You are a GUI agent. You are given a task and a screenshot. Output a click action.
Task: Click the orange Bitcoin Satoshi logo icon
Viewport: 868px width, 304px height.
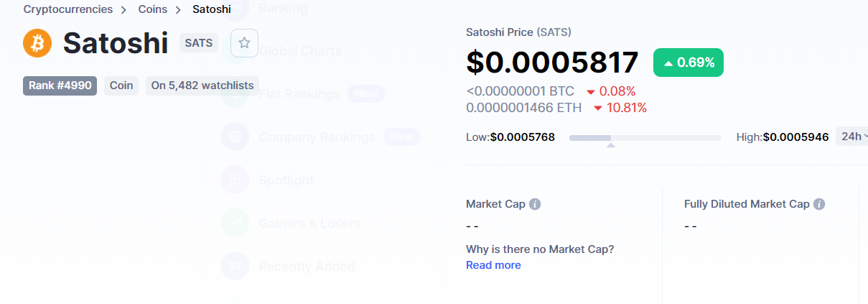coord(37,43)
